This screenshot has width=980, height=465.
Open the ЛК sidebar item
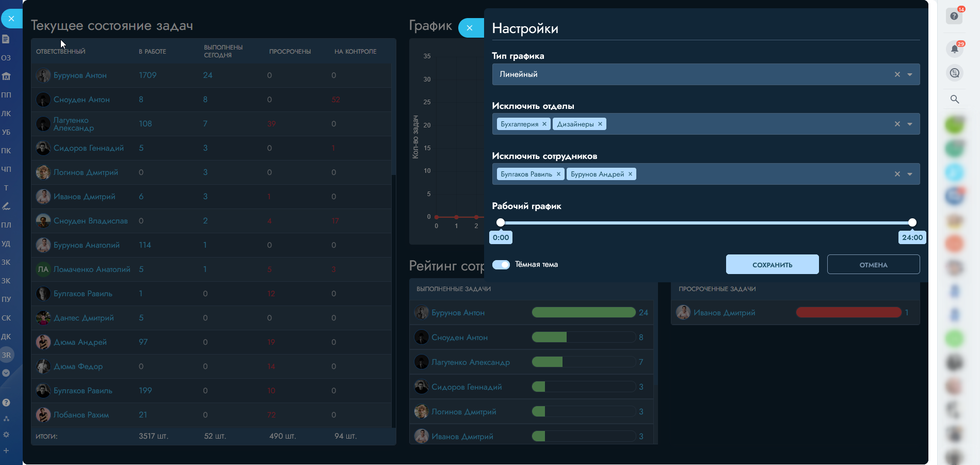click(x=6, y=114)
